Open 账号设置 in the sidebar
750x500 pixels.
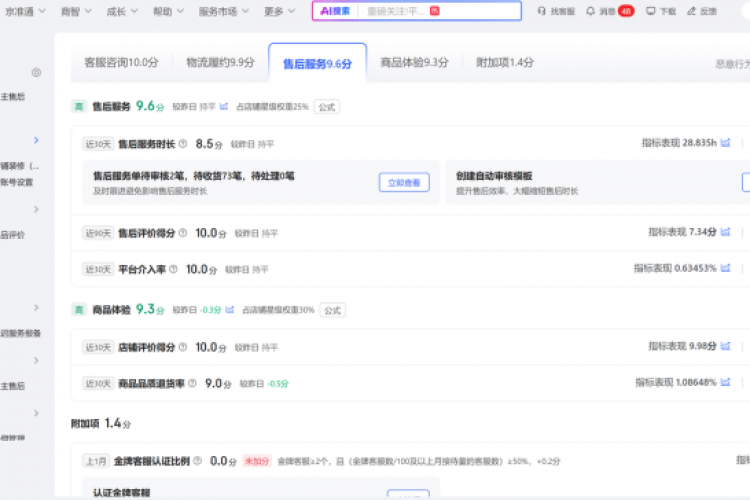[x=17, y=182]
